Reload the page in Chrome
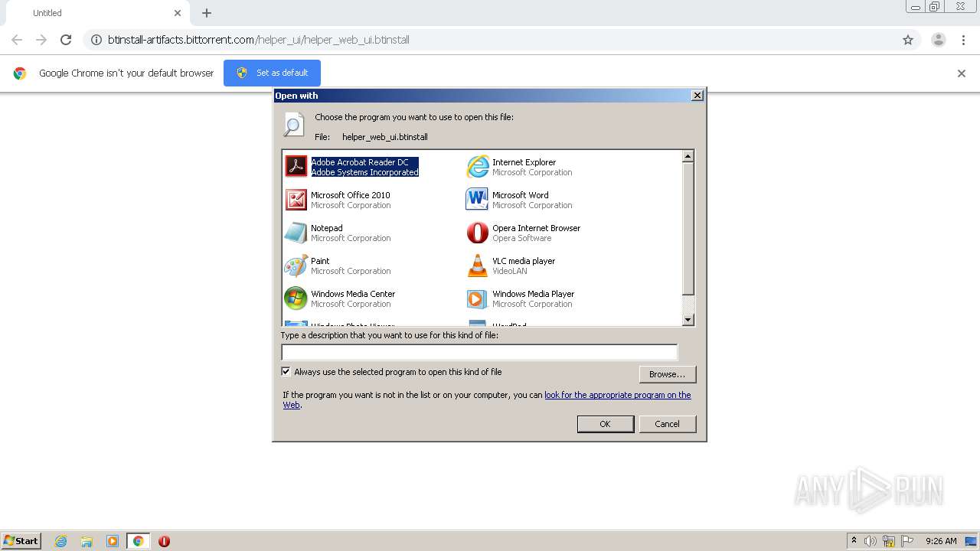The image size is (980, 551). [66, 40]
